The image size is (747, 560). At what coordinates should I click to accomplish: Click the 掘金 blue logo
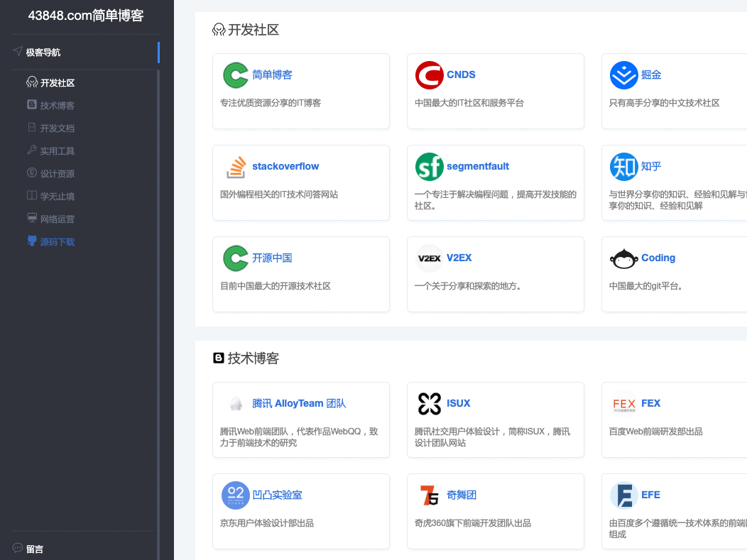(x=623, y=75)
